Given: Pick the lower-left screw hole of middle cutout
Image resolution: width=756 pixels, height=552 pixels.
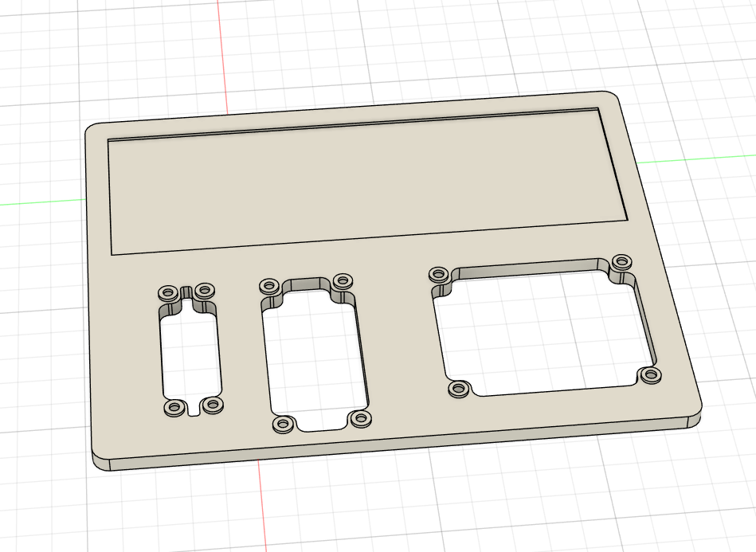Looking at the screenshot, I should pyautogui.click(x=284, y=425).
